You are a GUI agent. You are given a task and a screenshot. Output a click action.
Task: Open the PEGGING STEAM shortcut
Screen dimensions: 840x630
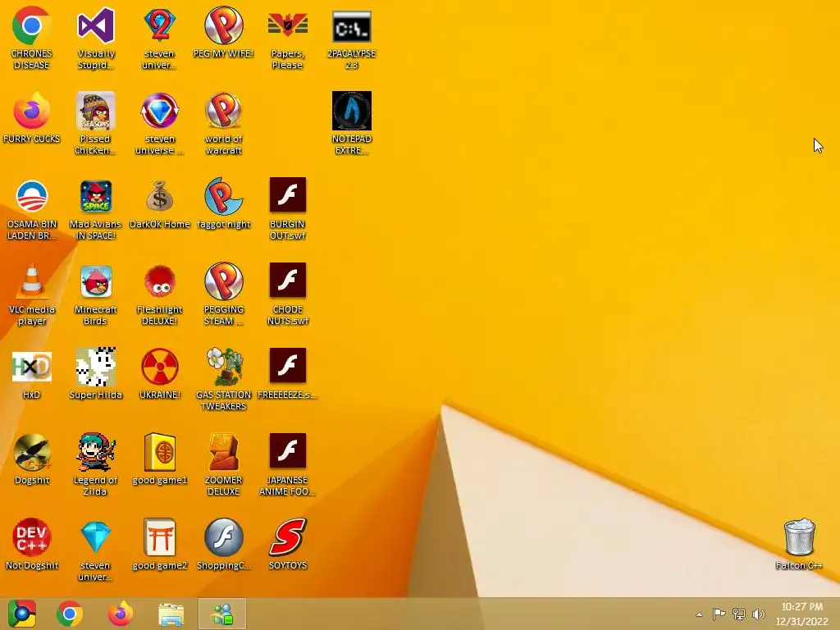coord(223,281)
